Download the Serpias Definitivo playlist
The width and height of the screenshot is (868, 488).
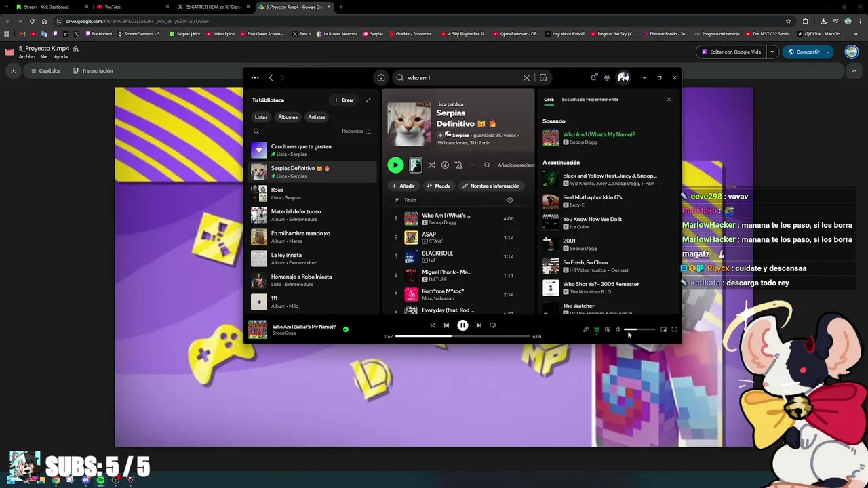point(445,165)
